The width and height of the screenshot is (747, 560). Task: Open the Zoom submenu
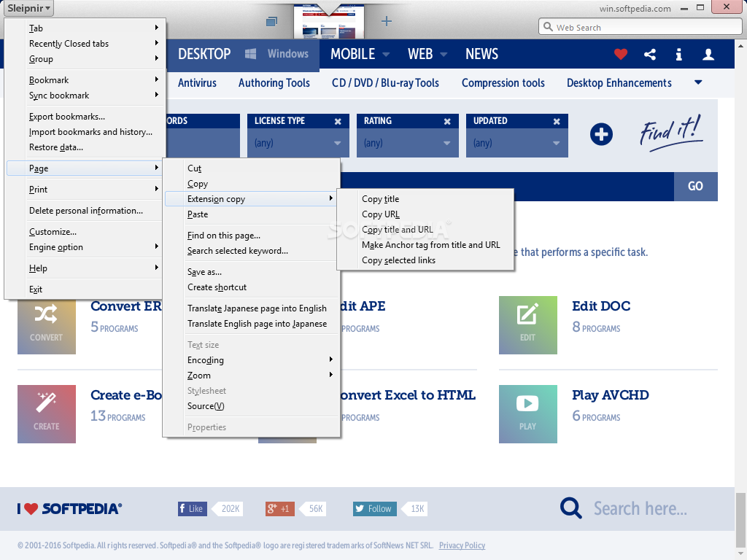(252, 376)
